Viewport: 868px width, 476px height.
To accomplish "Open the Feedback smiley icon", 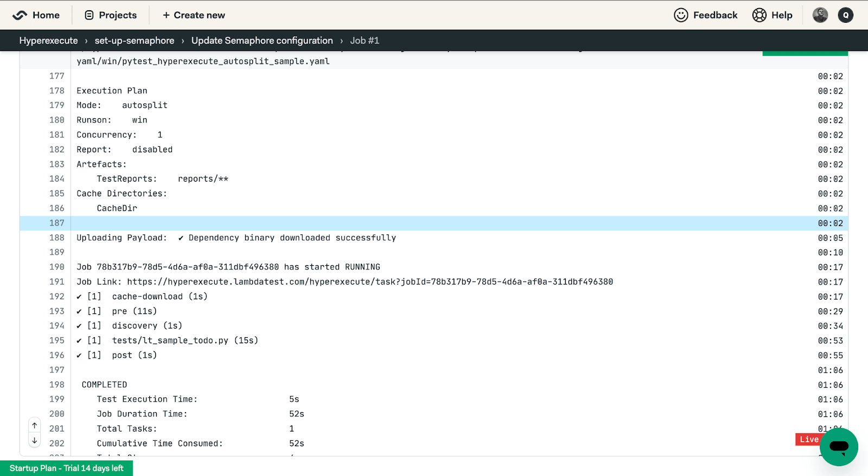I will click(x=681, y=15).
